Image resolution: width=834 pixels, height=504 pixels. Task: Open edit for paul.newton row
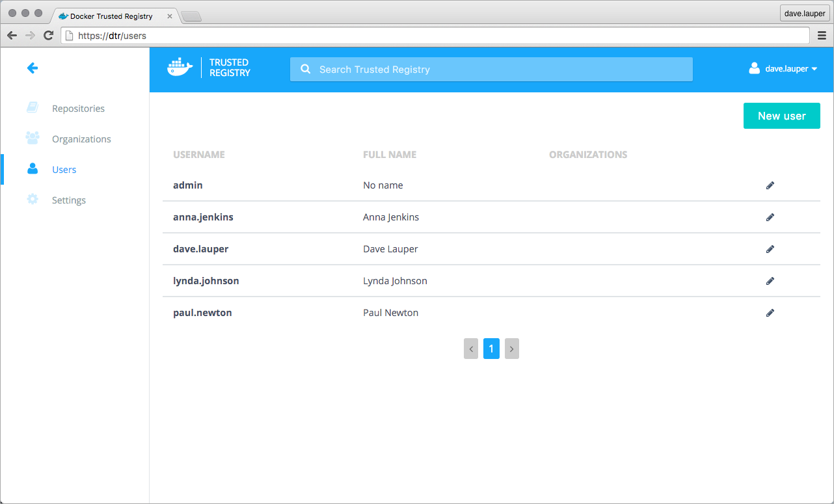click(x=770, y=313)
